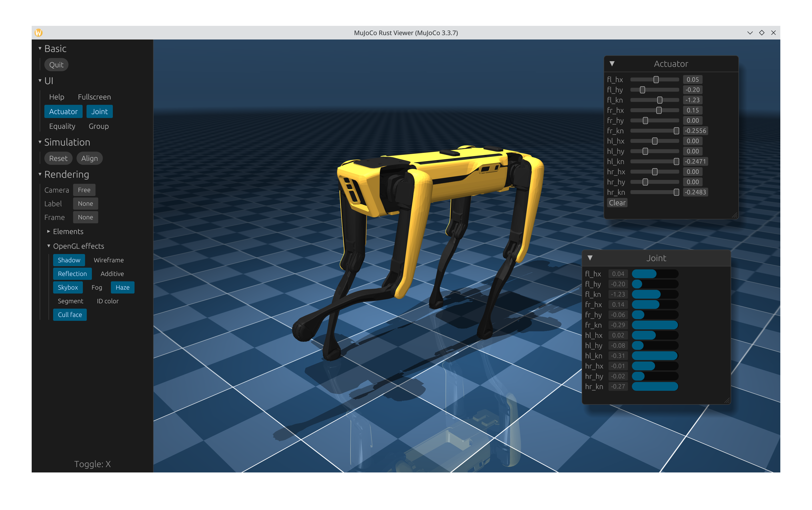Open the Camera selection dropdown

click(x=84, y=190)
